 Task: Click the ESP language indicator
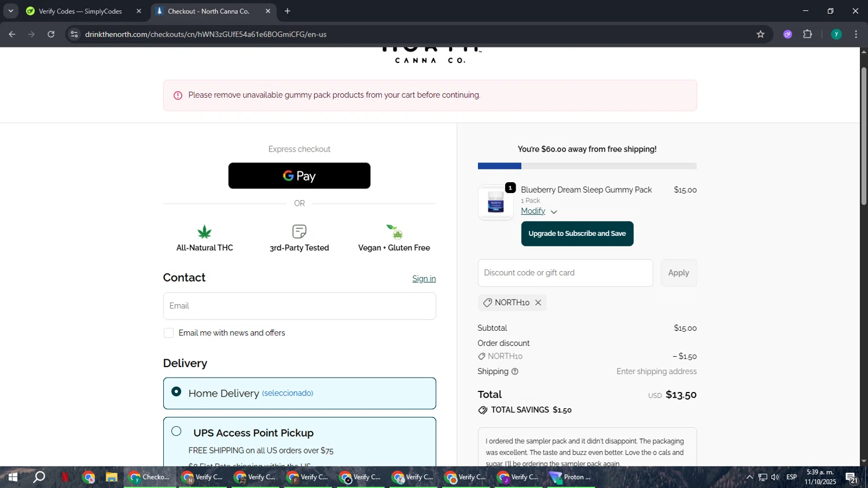point(792,477)
